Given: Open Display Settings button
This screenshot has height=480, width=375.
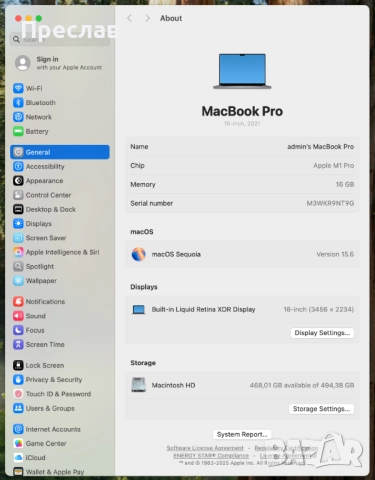Looking at the screenshot, I should click(x=322, y=333).
